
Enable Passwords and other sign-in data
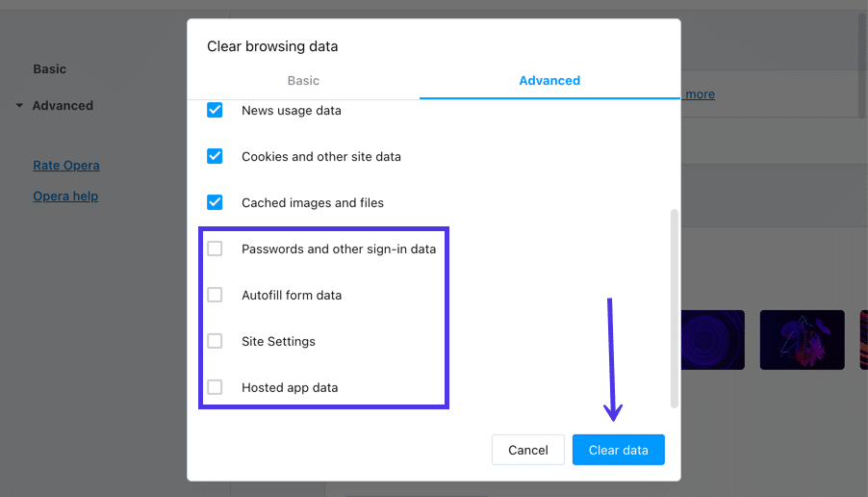[215, 249]
